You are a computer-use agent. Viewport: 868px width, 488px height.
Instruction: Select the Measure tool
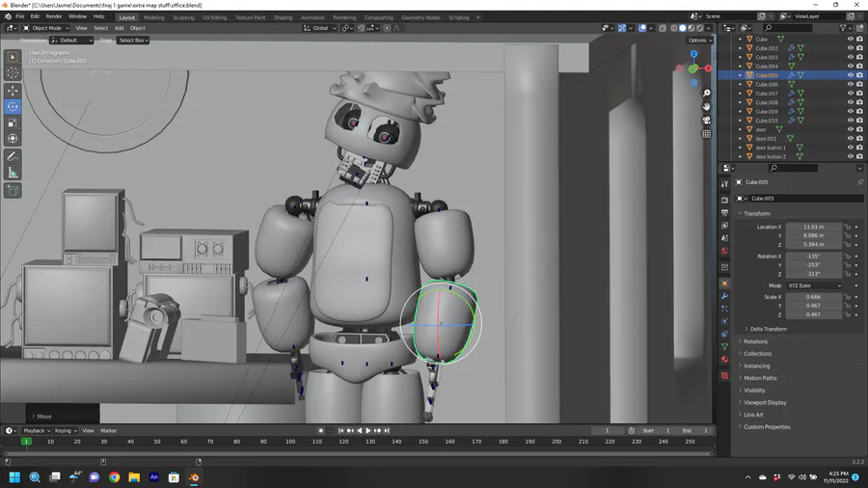13,174
